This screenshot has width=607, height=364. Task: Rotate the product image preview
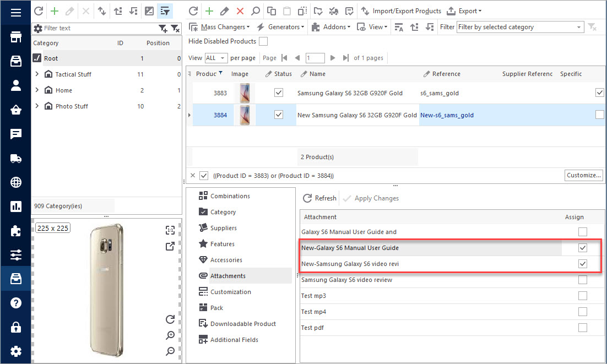(170, 319)
